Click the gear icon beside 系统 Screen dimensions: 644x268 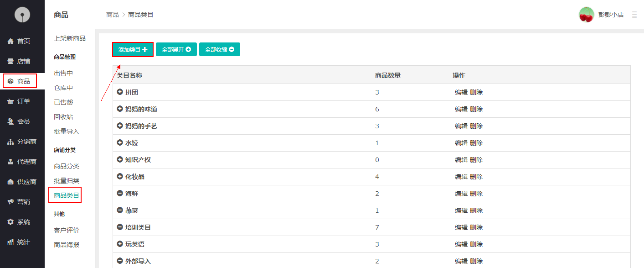click(10, 222)
